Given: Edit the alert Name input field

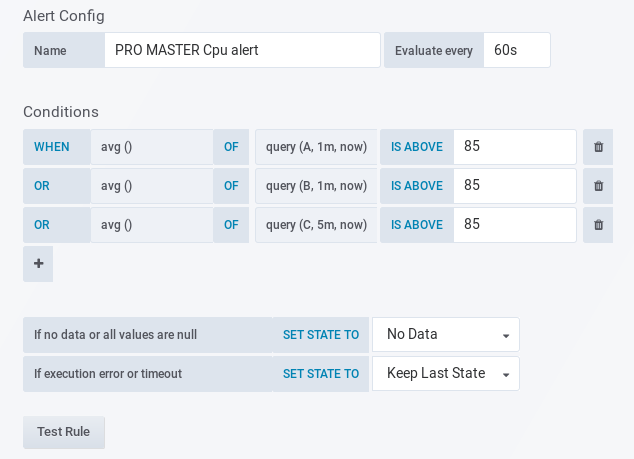Looking at the screenshot, I should pyautogui.click(x=242, y=50).
